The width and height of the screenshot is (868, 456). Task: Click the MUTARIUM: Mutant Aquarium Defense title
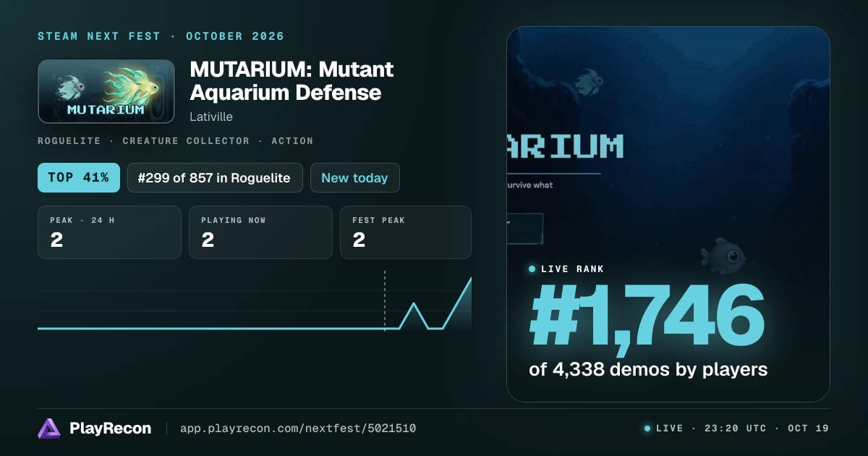click(x=292, y=81)
